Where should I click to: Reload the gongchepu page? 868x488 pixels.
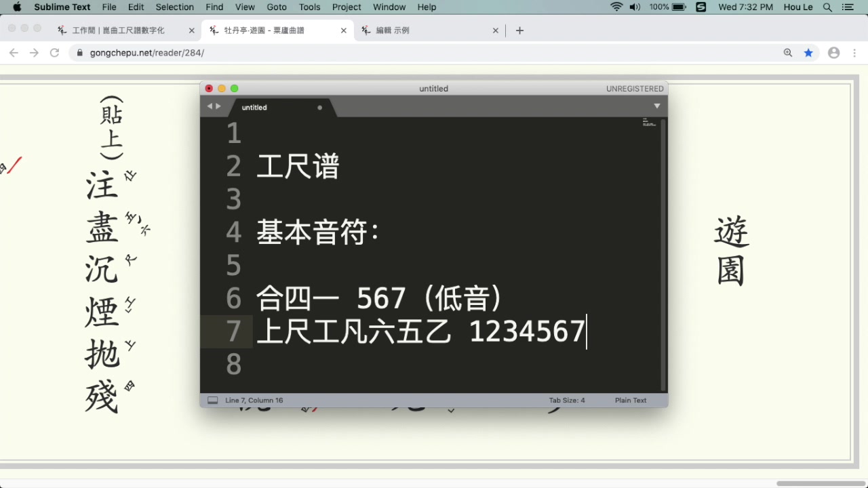coord(55,53)
